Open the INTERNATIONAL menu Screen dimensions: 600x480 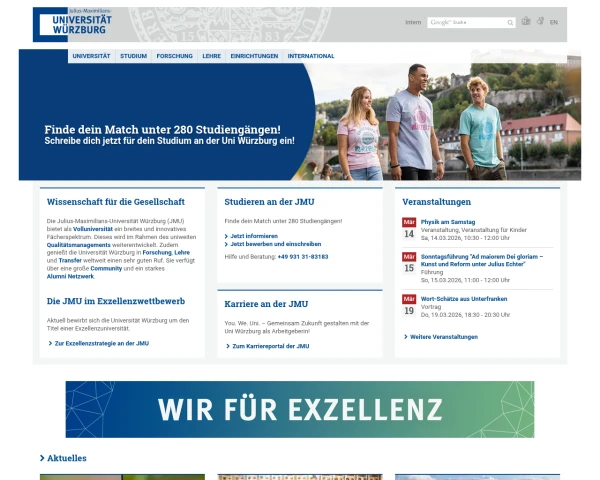pyautogui.click(x=311, y=56)
